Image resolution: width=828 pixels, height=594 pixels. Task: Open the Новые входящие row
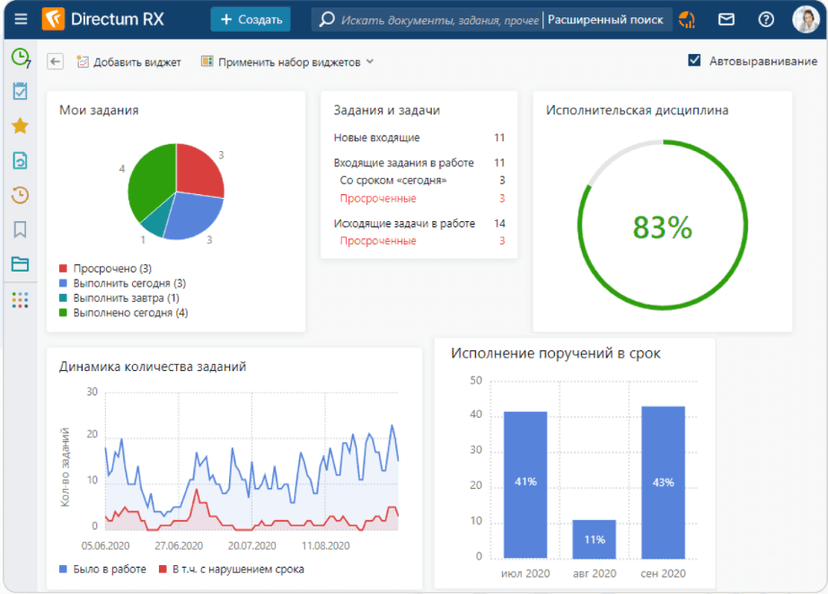click(377, 138)
